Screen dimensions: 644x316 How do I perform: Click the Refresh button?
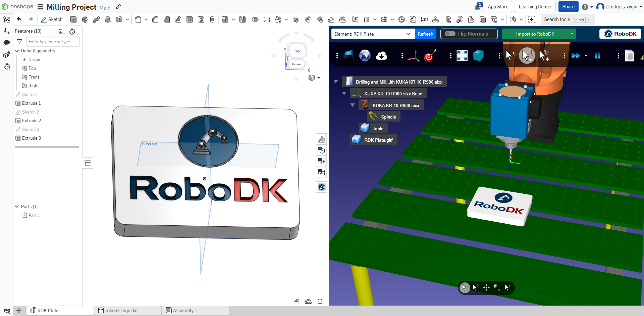[x=425, y=34]
